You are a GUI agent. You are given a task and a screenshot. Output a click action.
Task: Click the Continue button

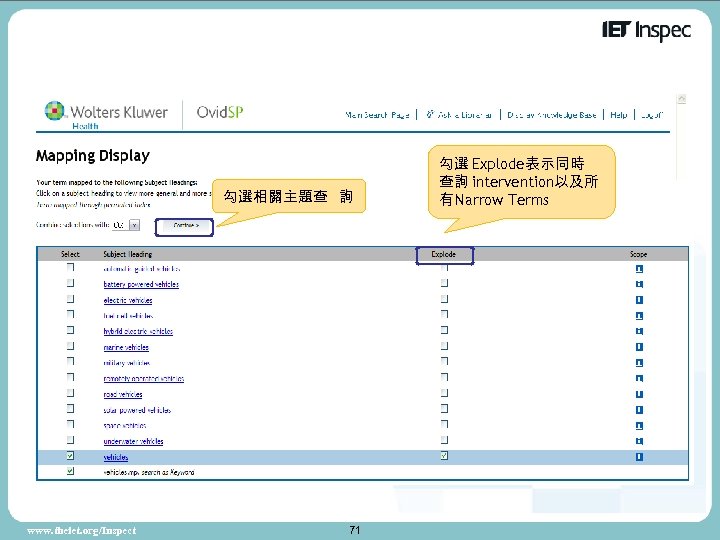click(185, 226)
